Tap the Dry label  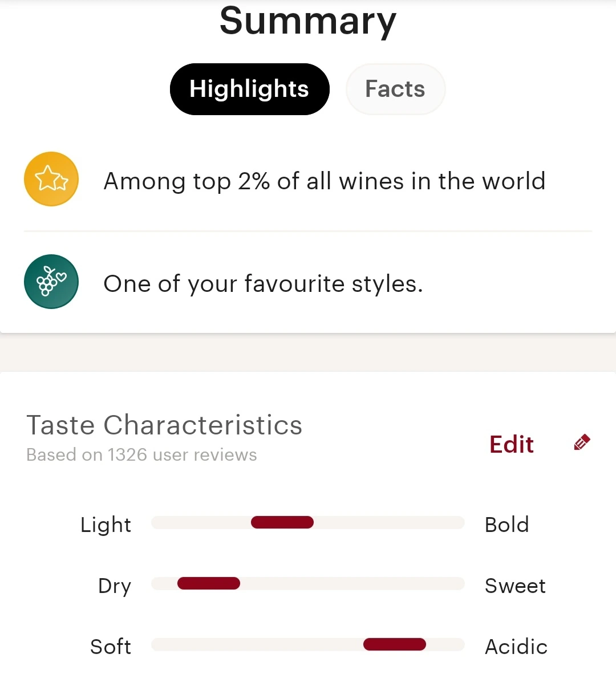click(x=115, y=587)
